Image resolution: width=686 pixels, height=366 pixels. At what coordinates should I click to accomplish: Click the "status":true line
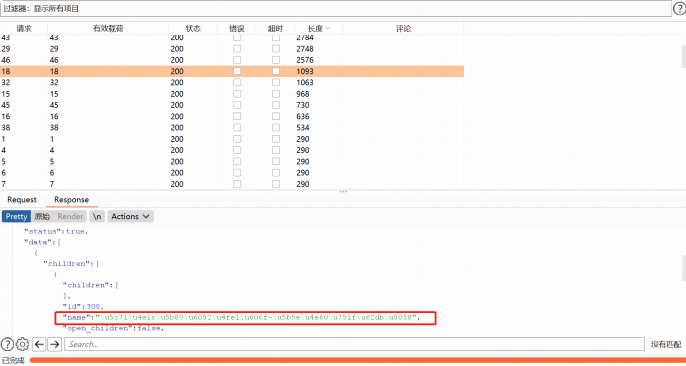pyautogui.click(x=56, y=232)
